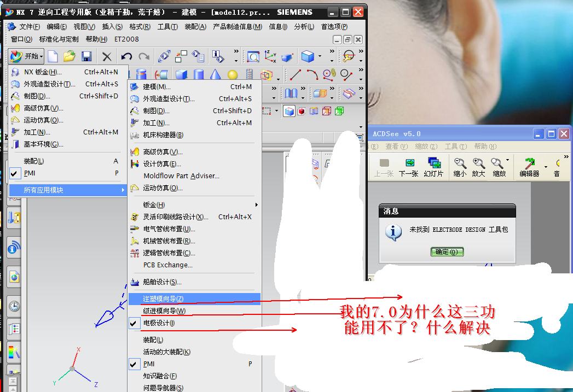Click the shaded blue cube render style icon
The height and width of the screenshot is (392, 573).
(289, 111)
